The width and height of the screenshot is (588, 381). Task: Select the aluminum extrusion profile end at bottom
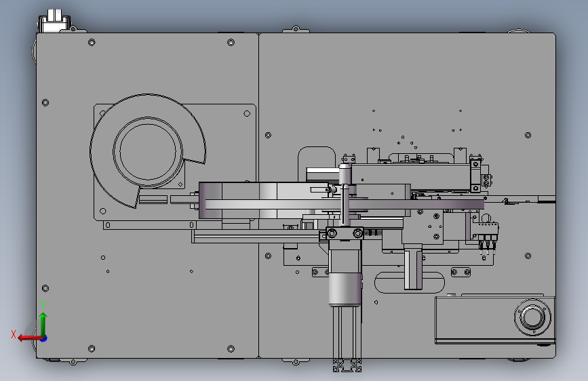coord(347,365)
